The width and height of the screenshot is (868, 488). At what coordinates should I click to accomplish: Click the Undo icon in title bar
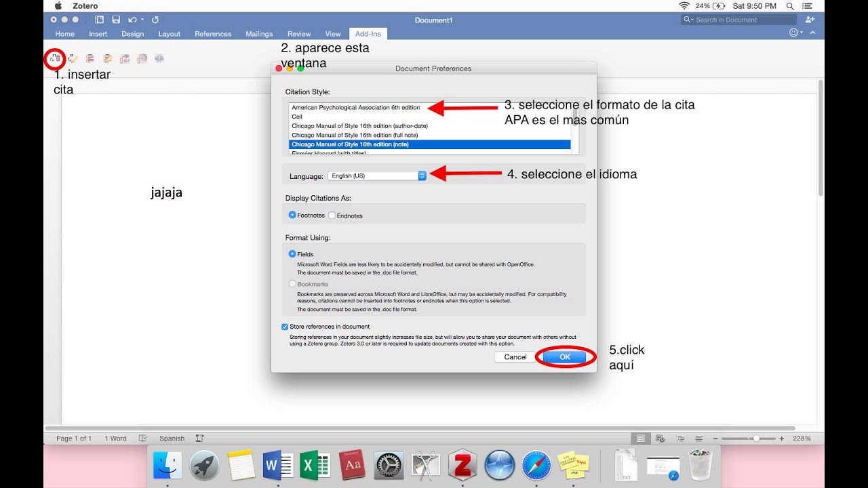[x=132, y=20]
